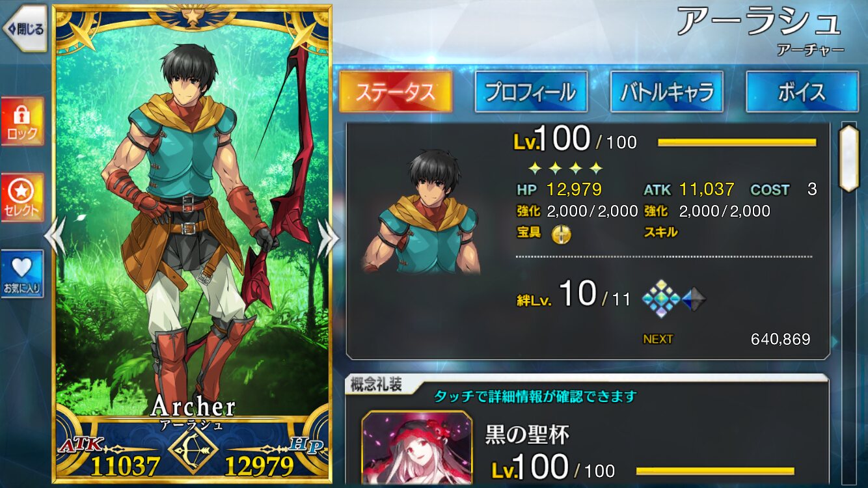Click the bond level crystal icon
The width and height of the screenshot is (868, 488).
(661, 299)
